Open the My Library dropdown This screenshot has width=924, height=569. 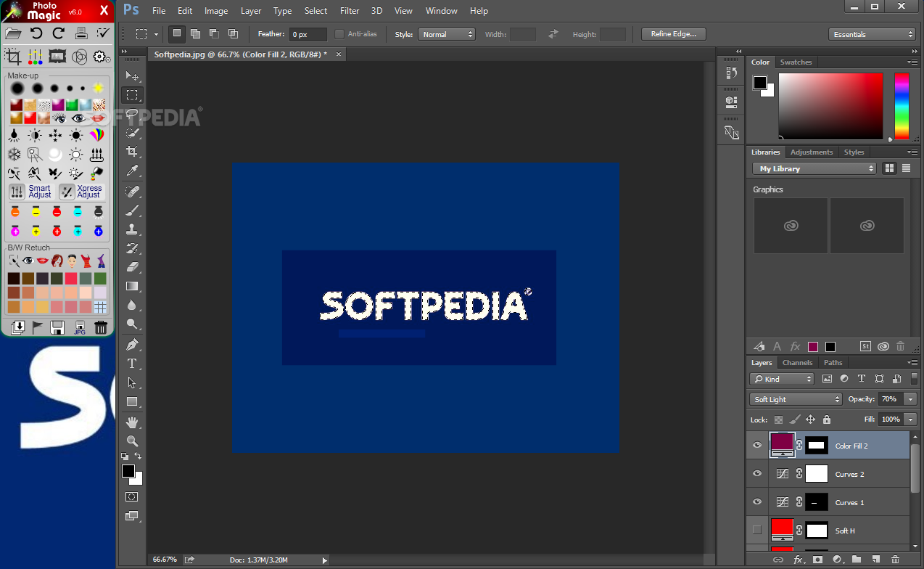click(814, 168)
